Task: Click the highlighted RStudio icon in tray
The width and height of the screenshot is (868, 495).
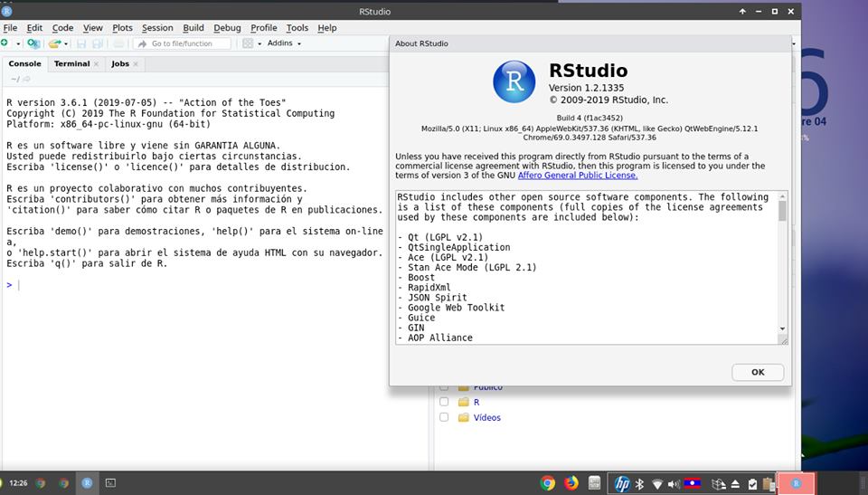Action: (796, 483)
